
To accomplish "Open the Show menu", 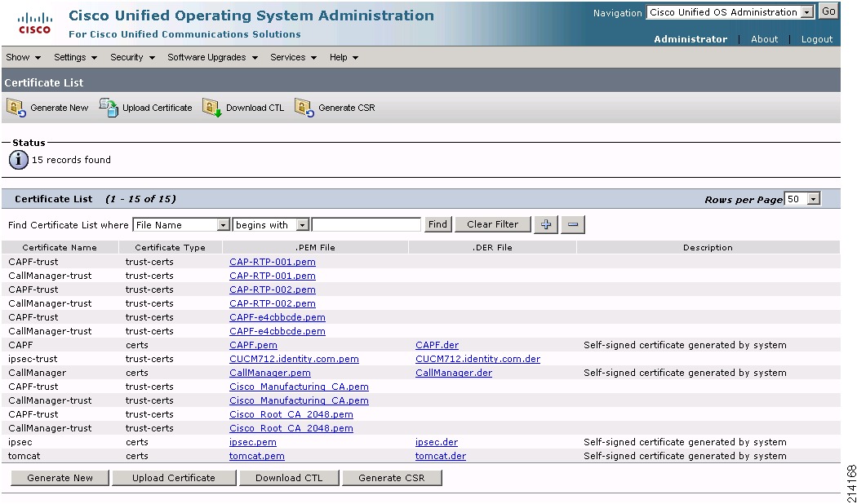I will click(24, 57).
